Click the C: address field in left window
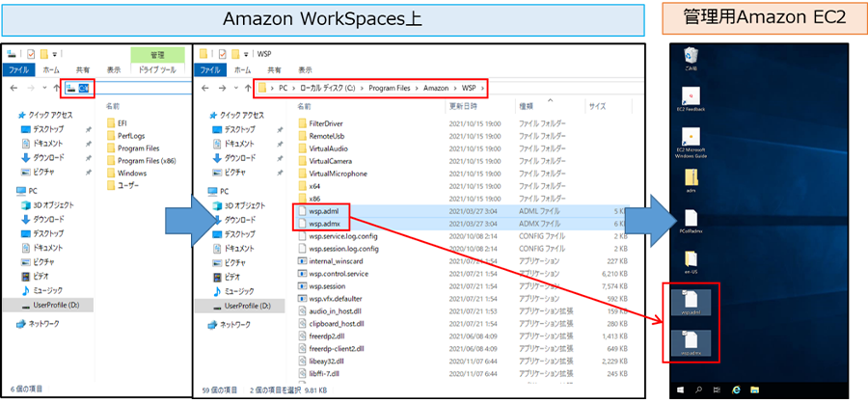Viewport: 868px width, 403px height. pyautogui.click(x=128, y=88)
